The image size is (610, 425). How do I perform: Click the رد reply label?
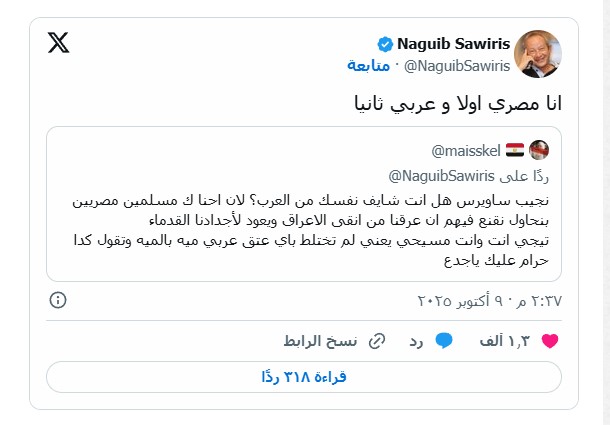point(414,341)
